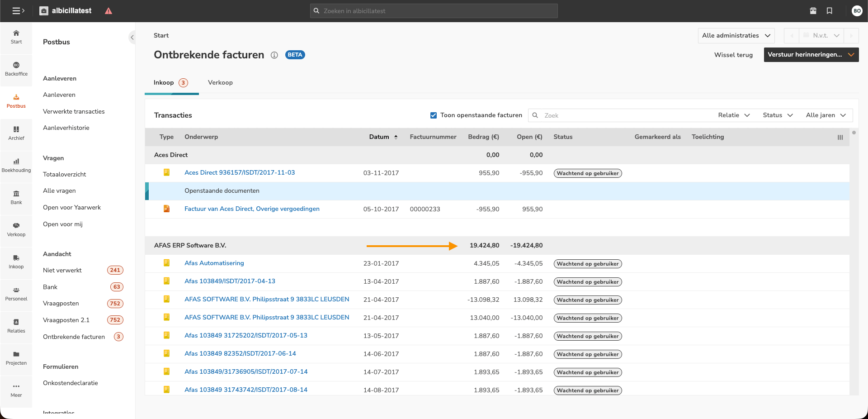The width and height of the screenshot is (868, 419).
Task: Collapse the Postbus side panel
Action: 132,38
